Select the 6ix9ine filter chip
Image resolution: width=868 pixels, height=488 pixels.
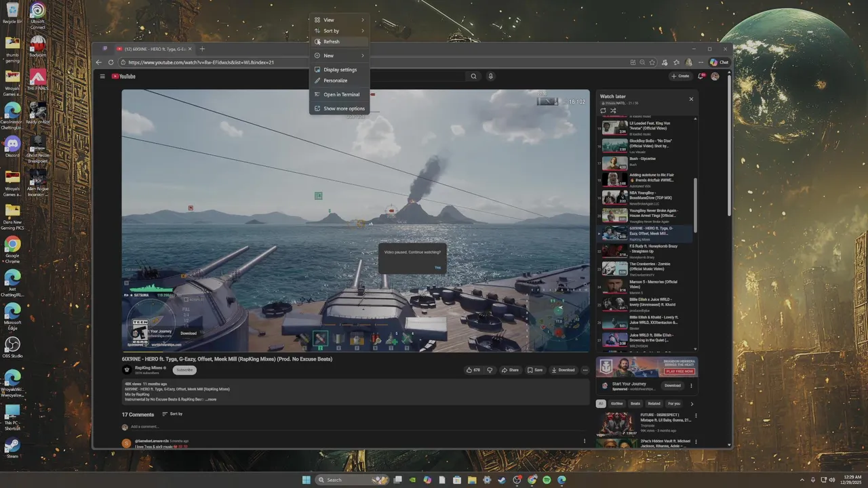tap(616, 403)
